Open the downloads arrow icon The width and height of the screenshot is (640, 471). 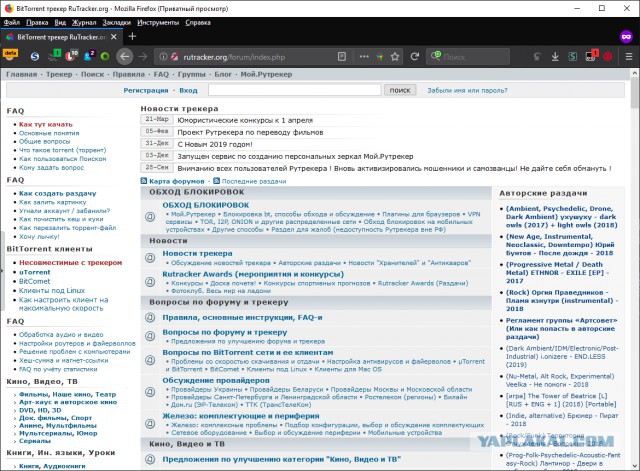click(555, 57)
